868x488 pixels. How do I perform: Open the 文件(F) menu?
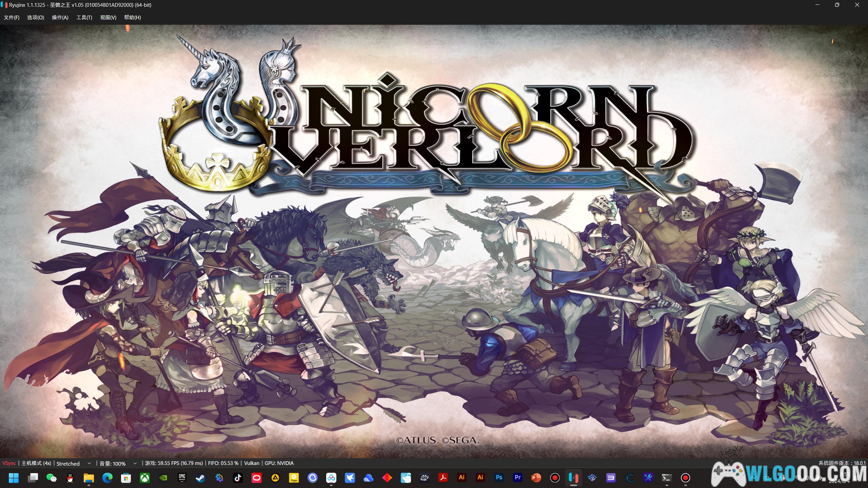tap(12, 17)
